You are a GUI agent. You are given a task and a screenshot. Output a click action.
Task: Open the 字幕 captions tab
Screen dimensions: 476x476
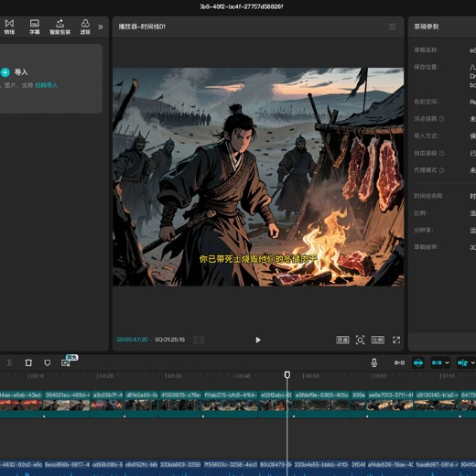35,27
